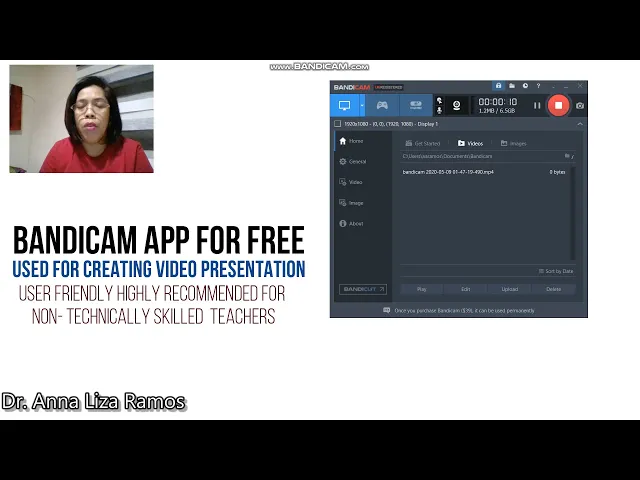Open the screen mode dropdown arrow

click(x=362, y=106)
